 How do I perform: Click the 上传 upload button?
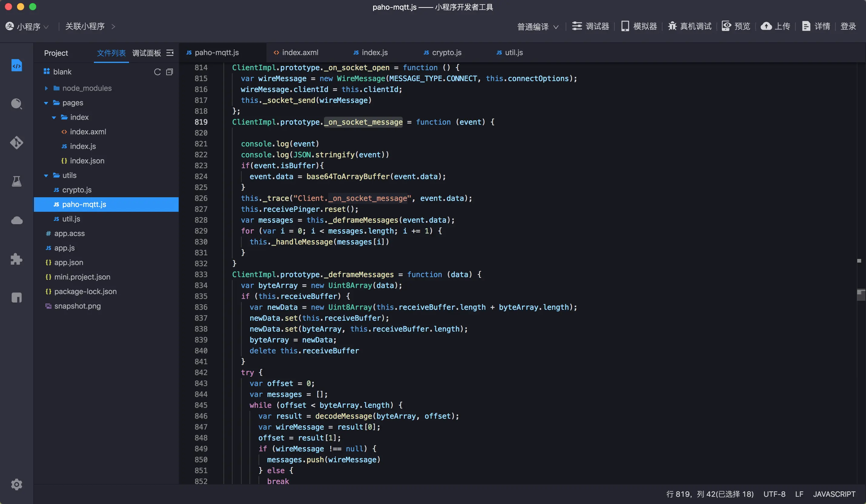(x=776, y=26)
